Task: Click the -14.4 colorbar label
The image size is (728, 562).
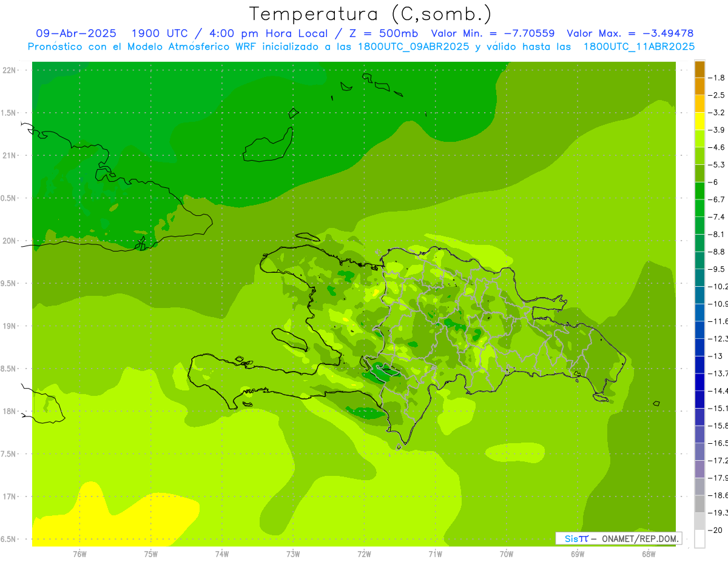Action: 718,391
